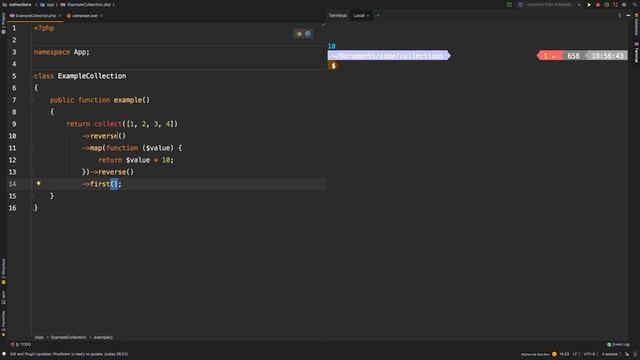Open in browser yellow icon in editor

[299, 34]
